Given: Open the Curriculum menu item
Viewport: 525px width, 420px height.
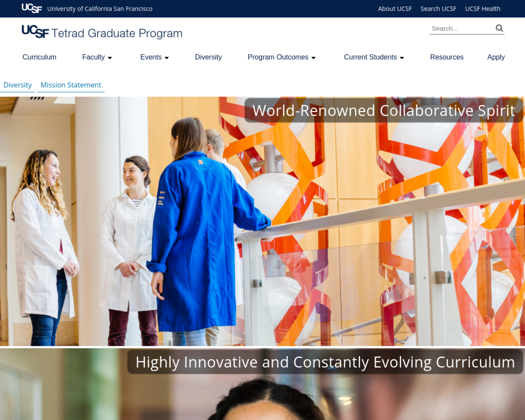Looking at the screenshot, I should point(39,57).
